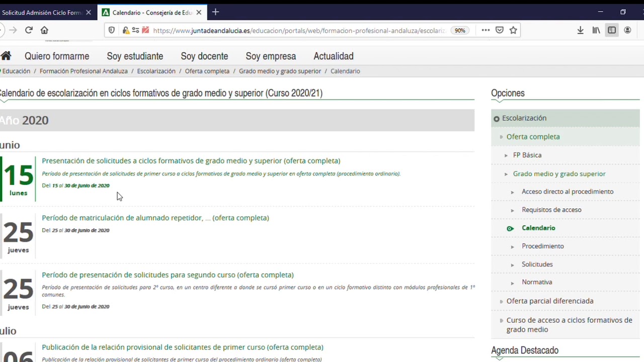Screen dimensions: 644x362
Task: Open the Soy docente menu
Action: pos(204,56)
